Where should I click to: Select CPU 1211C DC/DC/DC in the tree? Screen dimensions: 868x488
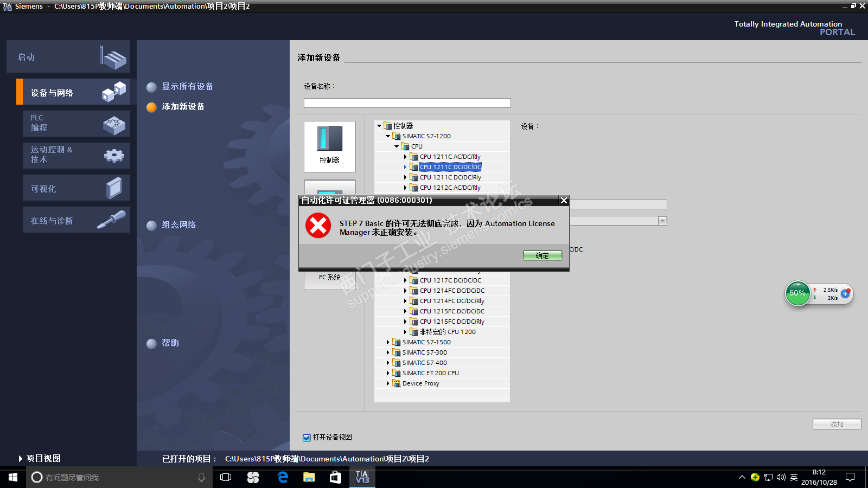pyautogui.click(x=450, y=167)
